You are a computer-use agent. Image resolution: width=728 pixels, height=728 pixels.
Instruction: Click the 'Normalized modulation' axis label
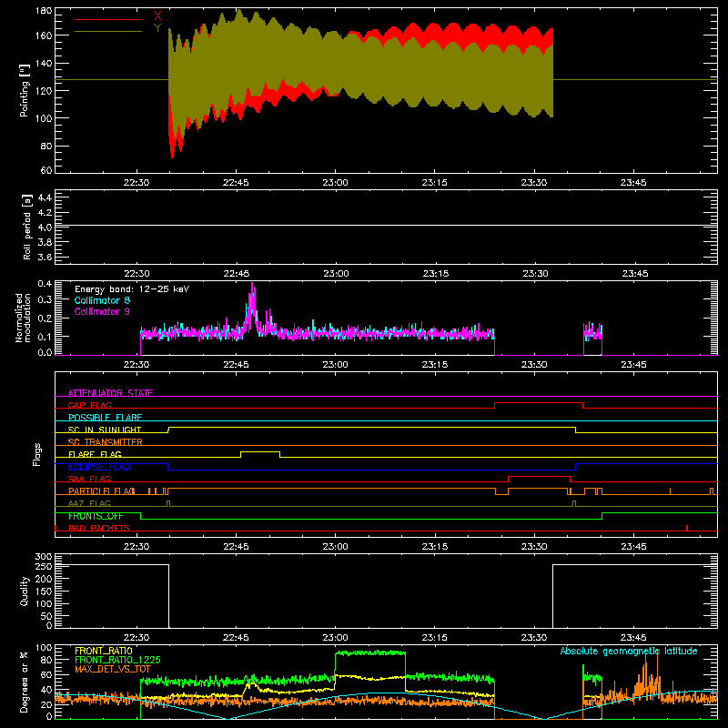(24, 318)
